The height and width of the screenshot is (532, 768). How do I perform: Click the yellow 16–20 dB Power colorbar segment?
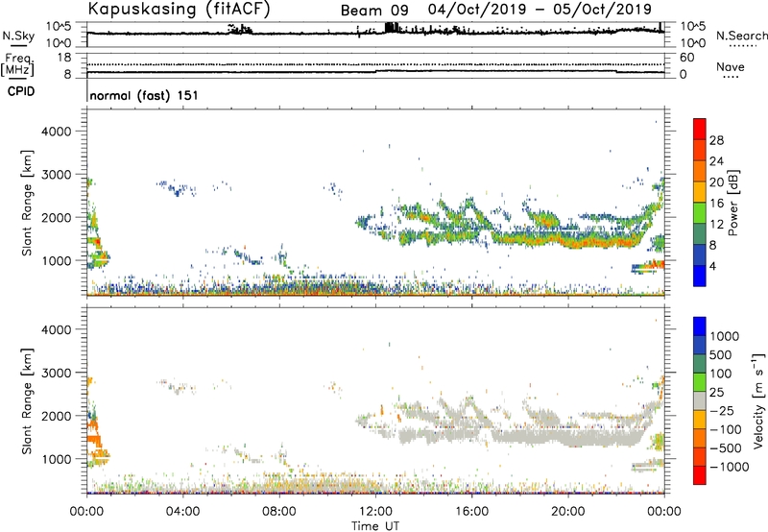(700, 192)
